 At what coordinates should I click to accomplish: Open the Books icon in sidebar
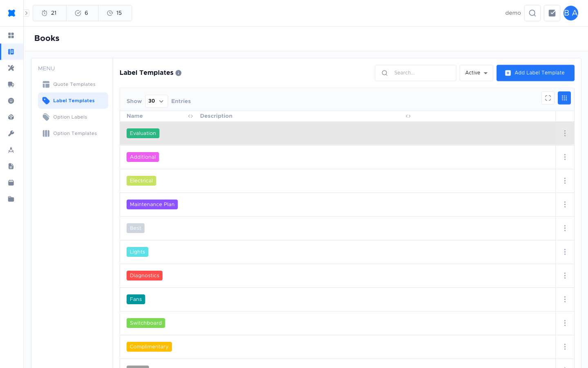tap(11, 52)
